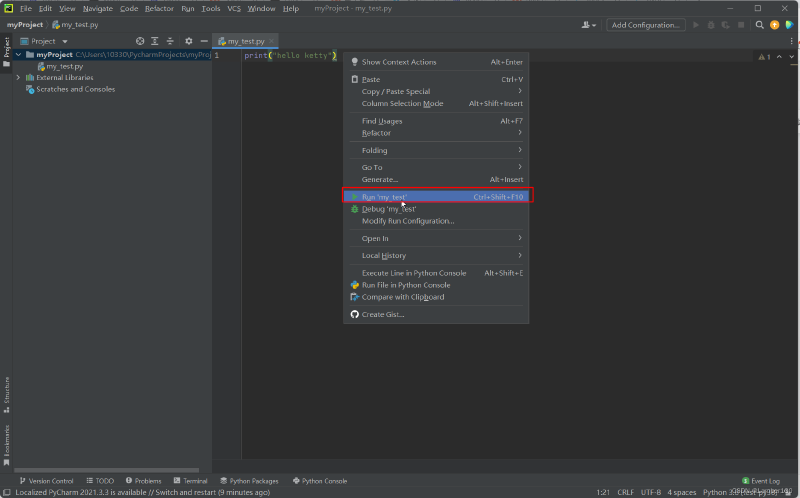Open the Python Packages tool window
This screenshot has width=800, height=498.
(249, 481)
